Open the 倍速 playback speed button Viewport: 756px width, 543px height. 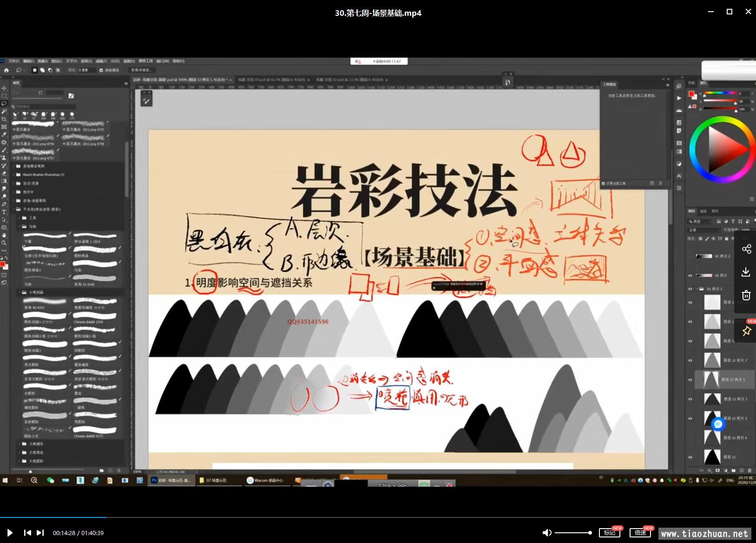(x=640, y=533)
